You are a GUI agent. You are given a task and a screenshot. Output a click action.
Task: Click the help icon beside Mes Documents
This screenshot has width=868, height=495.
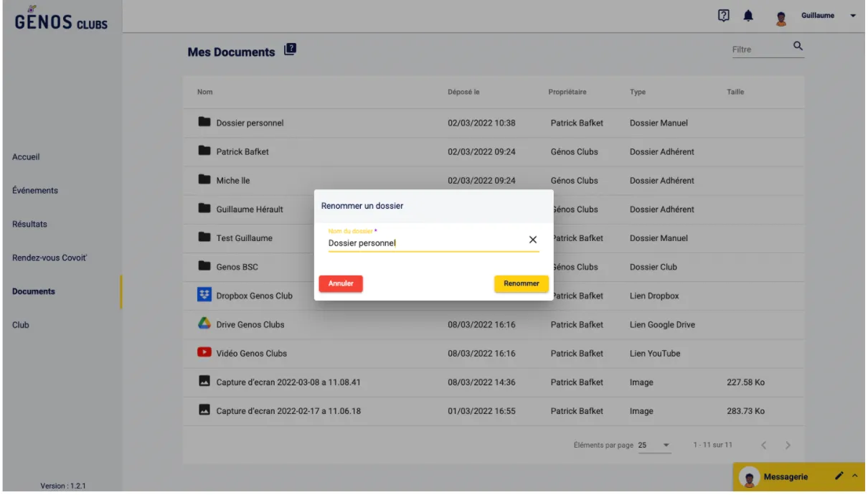[290, 50]
